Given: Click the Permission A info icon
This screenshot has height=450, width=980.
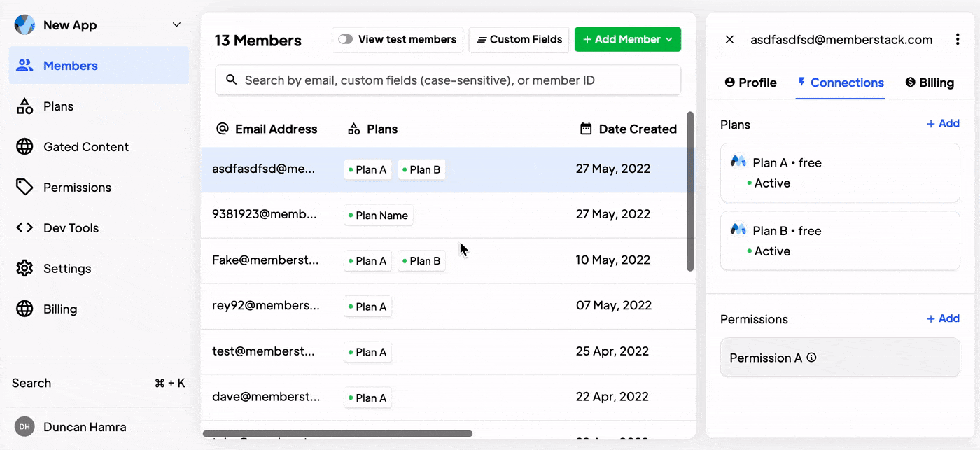Looking at the screenshot, I should 812,358.
